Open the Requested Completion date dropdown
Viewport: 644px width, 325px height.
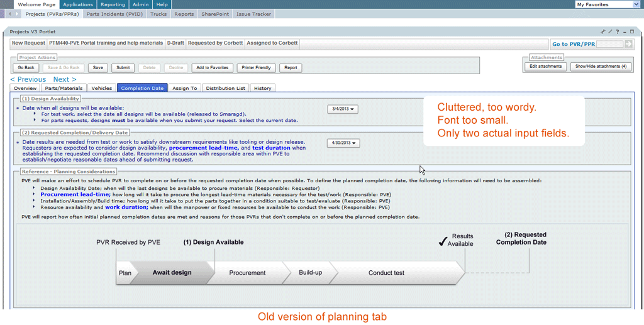coord(343,143)
